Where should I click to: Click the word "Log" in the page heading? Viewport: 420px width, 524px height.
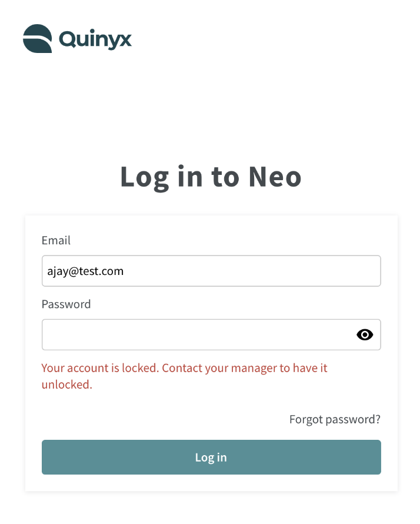pyautogui.click(x=144, y=178)
